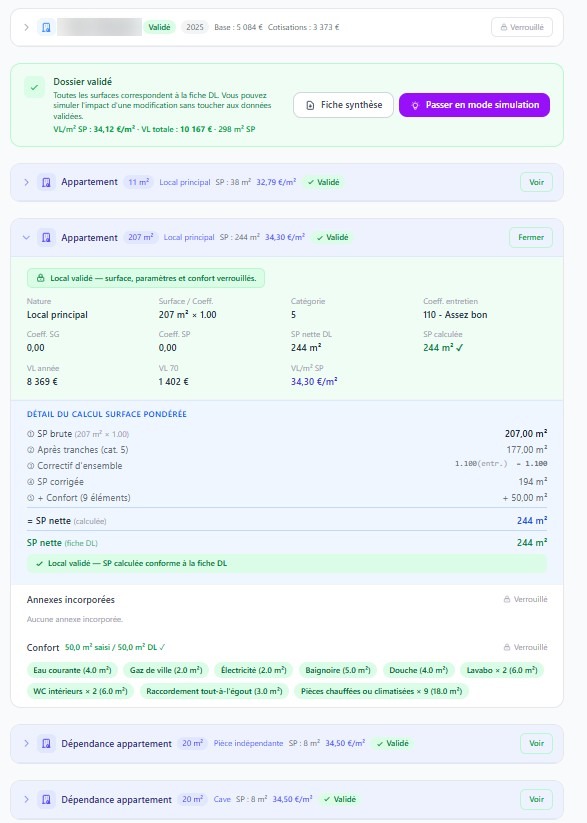Screen dimensions: 587x823
Task: Click the 34,30 €/m² VL/m² SP value
Action: 314,382
